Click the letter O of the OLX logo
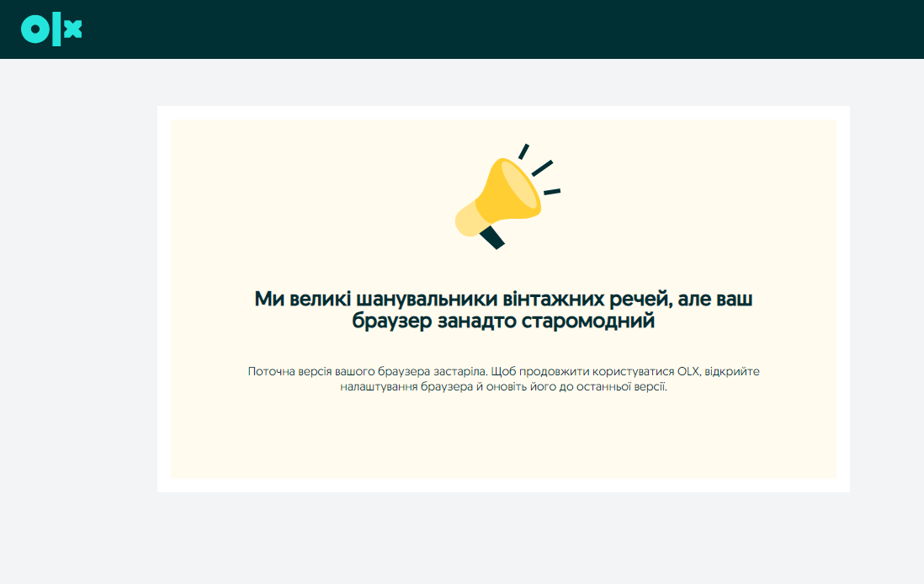The width and height of the screenshot is (924, 584). coord(35,29)
